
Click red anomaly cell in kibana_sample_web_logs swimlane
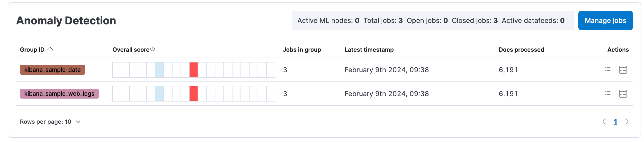coord(194,94)
